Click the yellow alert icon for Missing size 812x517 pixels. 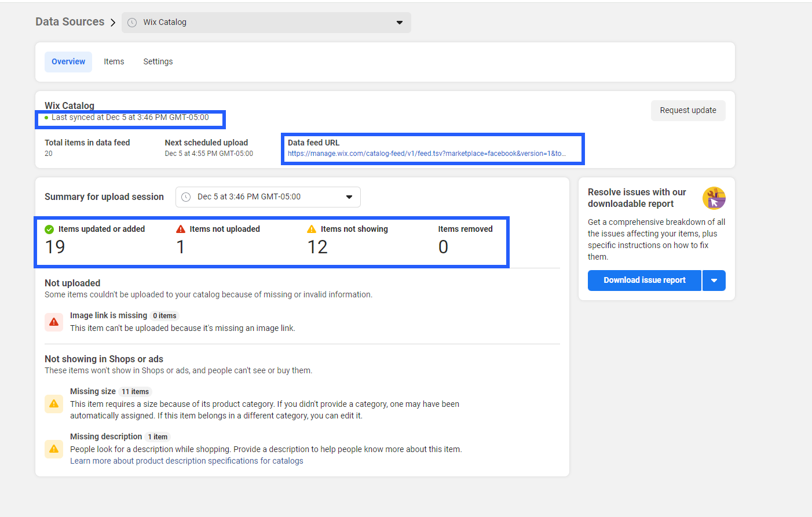(54, 404)
